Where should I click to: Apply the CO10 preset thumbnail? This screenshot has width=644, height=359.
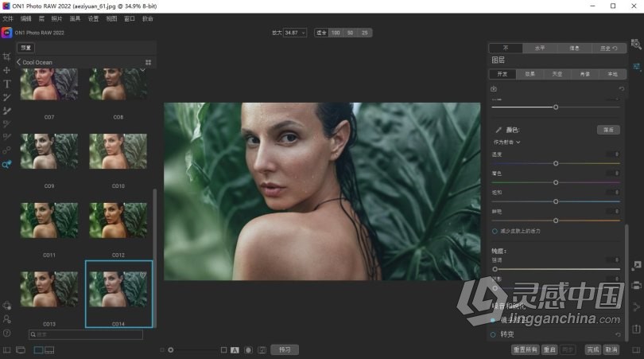[x=118, y=151]
